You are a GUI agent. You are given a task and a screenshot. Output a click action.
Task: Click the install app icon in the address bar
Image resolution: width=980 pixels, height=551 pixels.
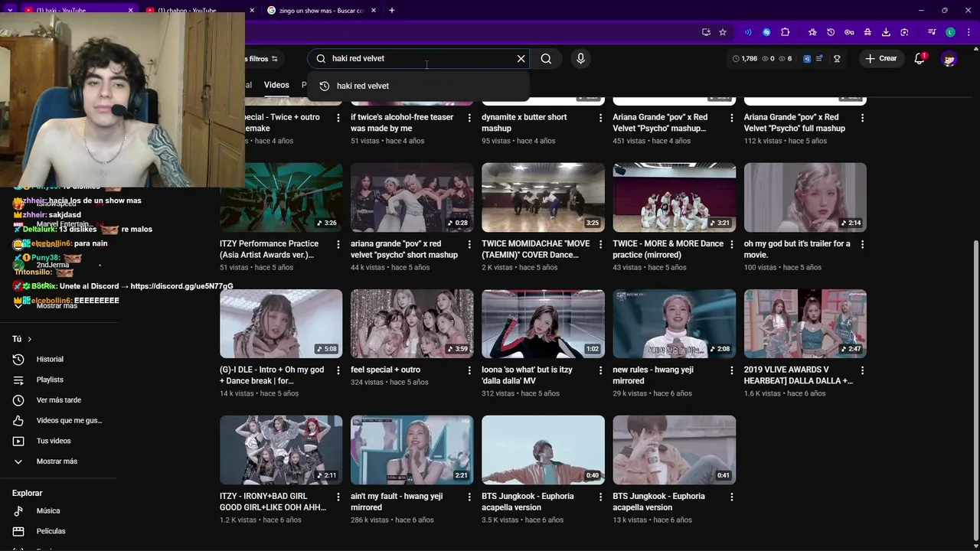(706, 32)
